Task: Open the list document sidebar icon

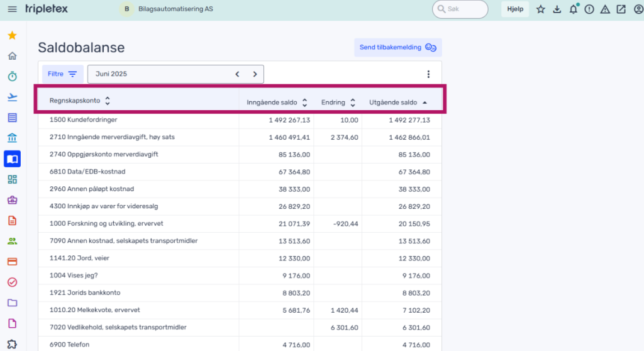Action: [13, 118]
